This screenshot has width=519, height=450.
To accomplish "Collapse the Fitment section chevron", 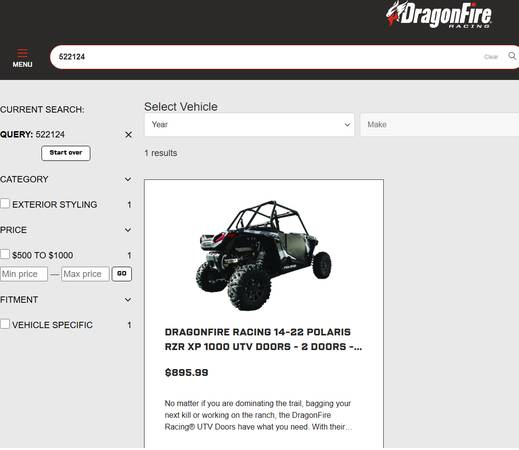I will 128,300.
